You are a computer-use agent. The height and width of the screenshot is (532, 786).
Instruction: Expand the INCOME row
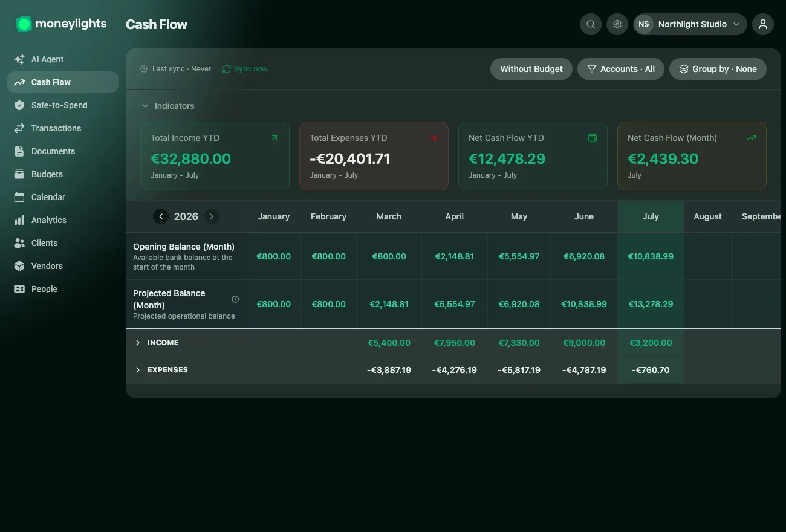[x=138, y=343]
